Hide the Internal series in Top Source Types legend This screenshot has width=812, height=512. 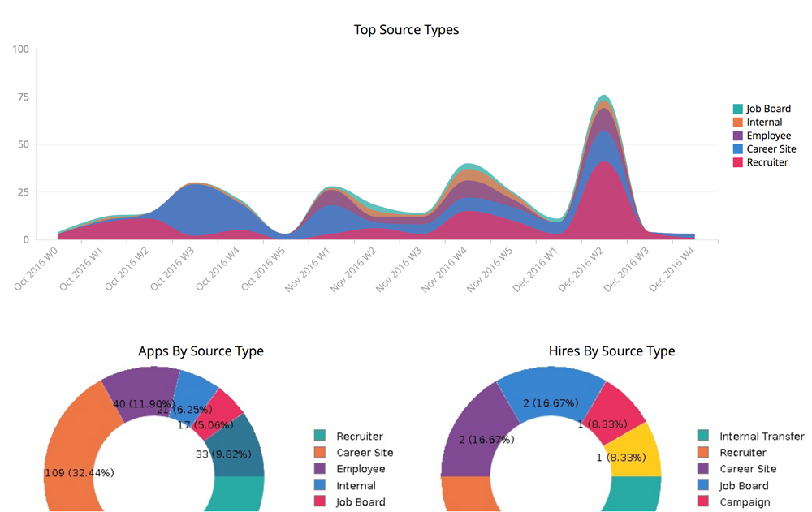pyautogui.click(x=764, y=123)
